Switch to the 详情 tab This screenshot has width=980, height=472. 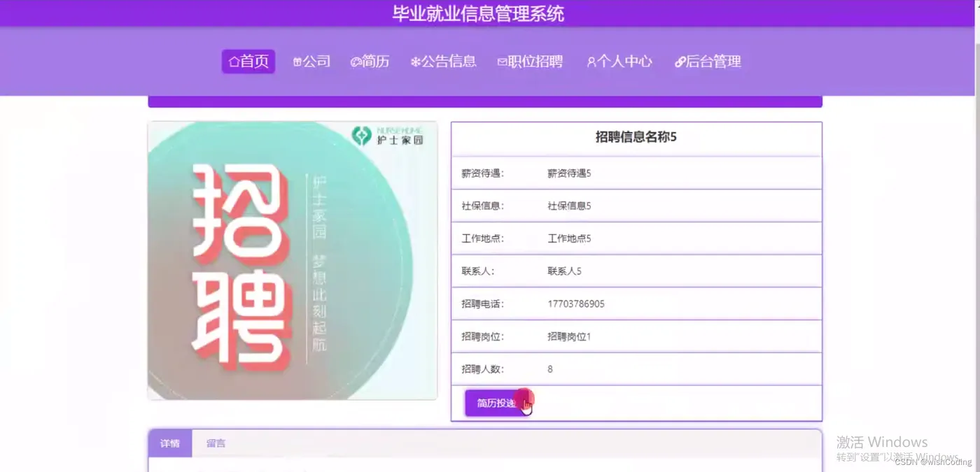(170, 443)
